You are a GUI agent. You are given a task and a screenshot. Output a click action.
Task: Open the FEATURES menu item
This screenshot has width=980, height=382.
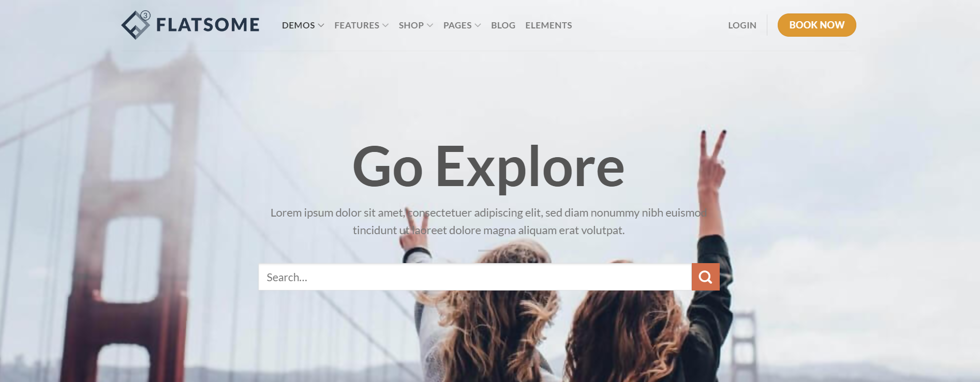[x=357, y=25]
